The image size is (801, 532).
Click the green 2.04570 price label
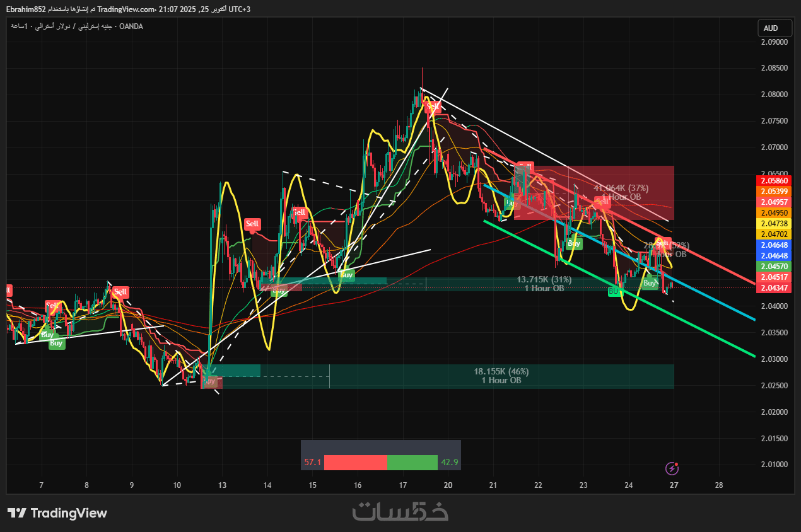point(773,267)
